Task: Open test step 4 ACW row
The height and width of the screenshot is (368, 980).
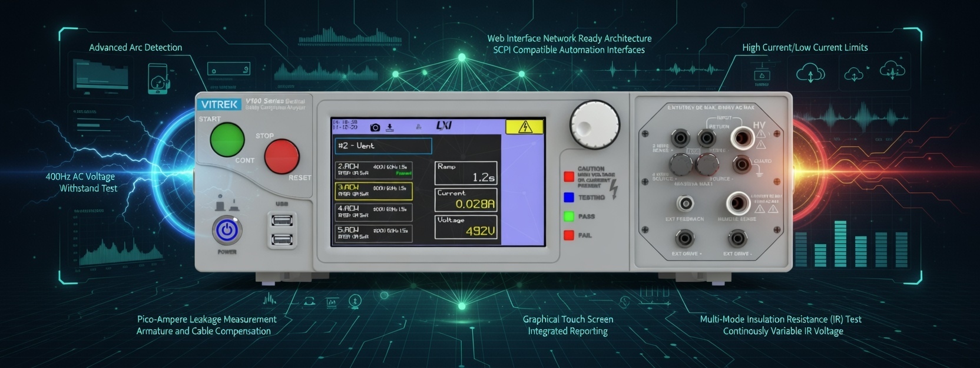Action: pos(373,212)
